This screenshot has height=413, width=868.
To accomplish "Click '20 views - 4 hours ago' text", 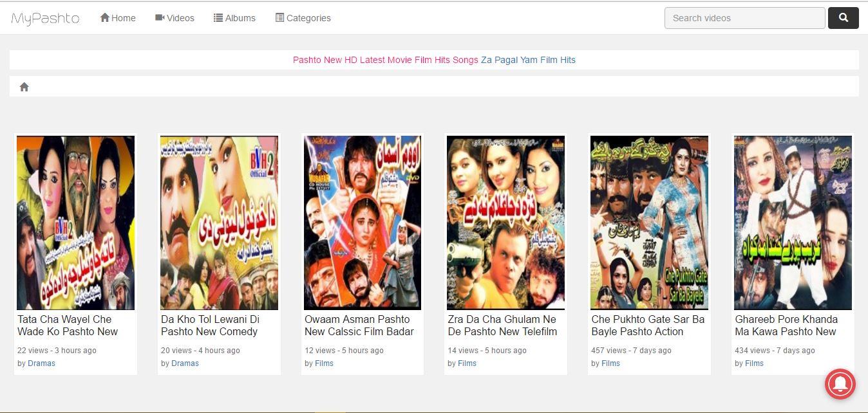I will click(200, 351).
